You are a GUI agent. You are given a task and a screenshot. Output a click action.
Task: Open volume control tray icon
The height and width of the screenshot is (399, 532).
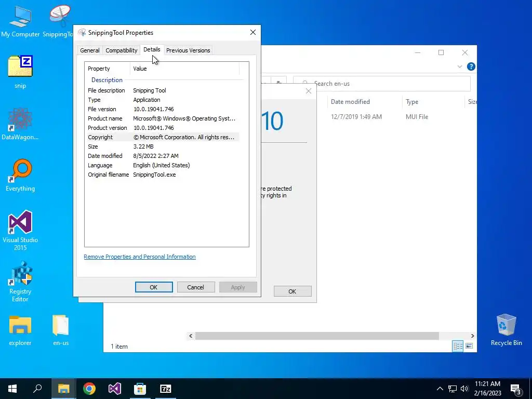(x=464, y=389)
